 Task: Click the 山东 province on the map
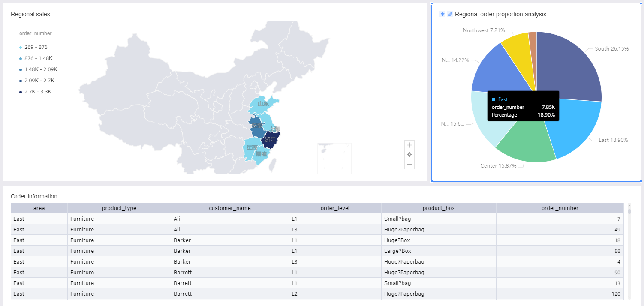(262, 104)
